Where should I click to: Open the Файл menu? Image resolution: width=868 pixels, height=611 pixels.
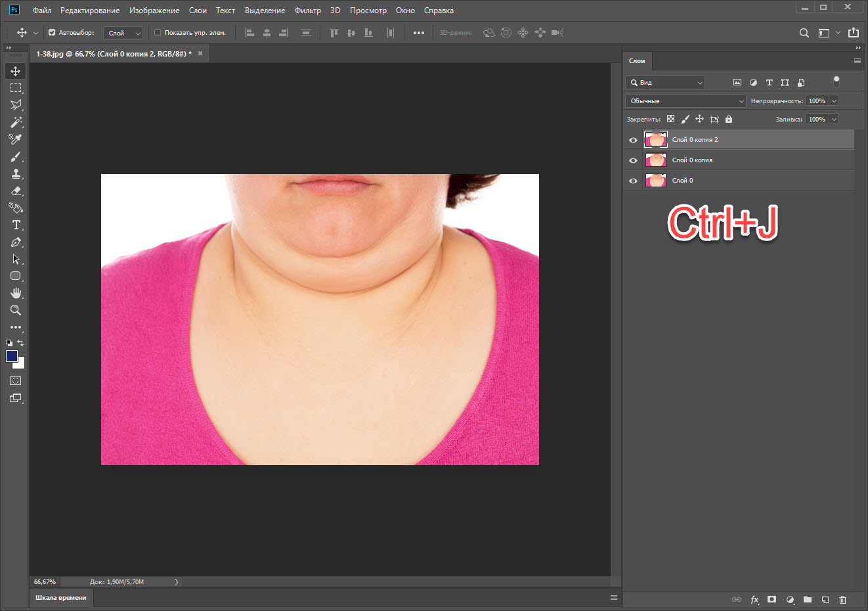point(42,11)
